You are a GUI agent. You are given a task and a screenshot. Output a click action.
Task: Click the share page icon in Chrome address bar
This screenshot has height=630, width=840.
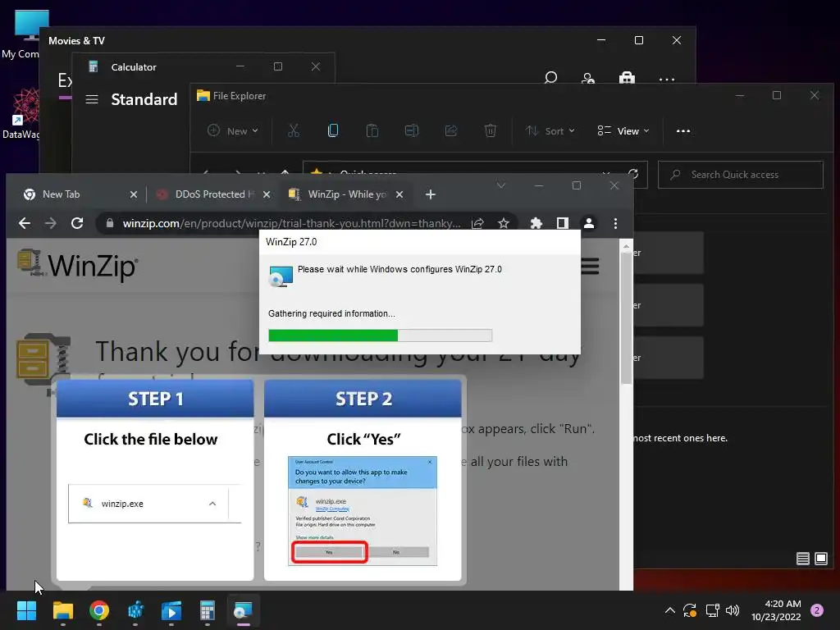coord(477,223)
